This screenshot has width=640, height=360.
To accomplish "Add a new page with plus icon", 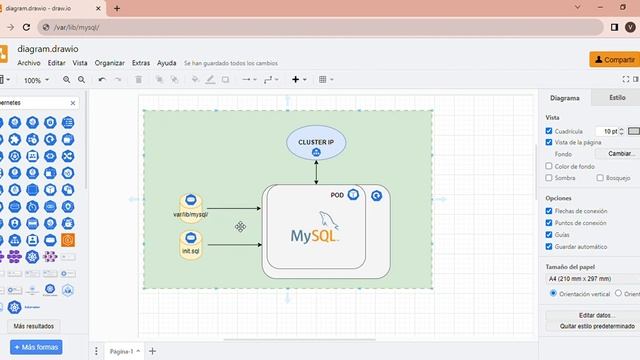I will [152, 351].
